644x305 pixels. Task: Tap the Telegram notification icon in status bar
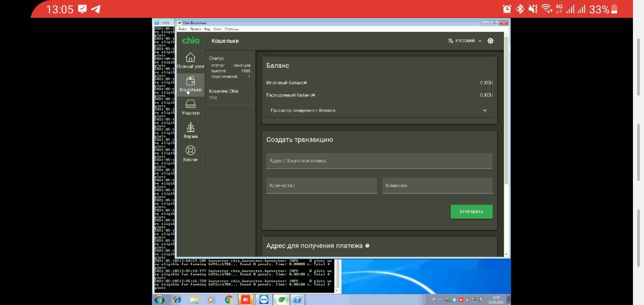(95, 9)
